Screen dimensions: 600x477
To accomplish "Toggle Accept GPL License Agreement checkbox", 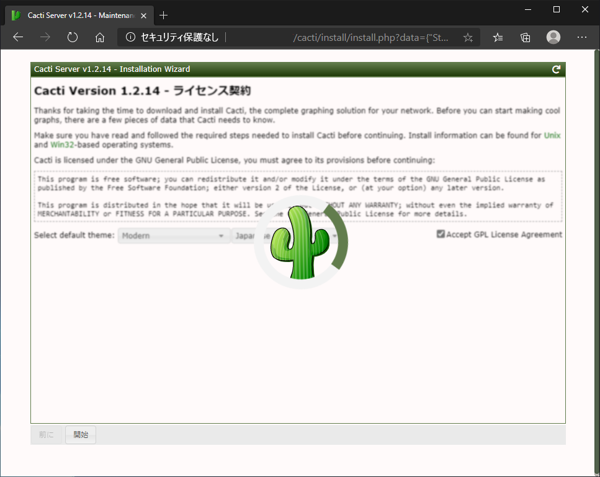I will pos(440,234).
